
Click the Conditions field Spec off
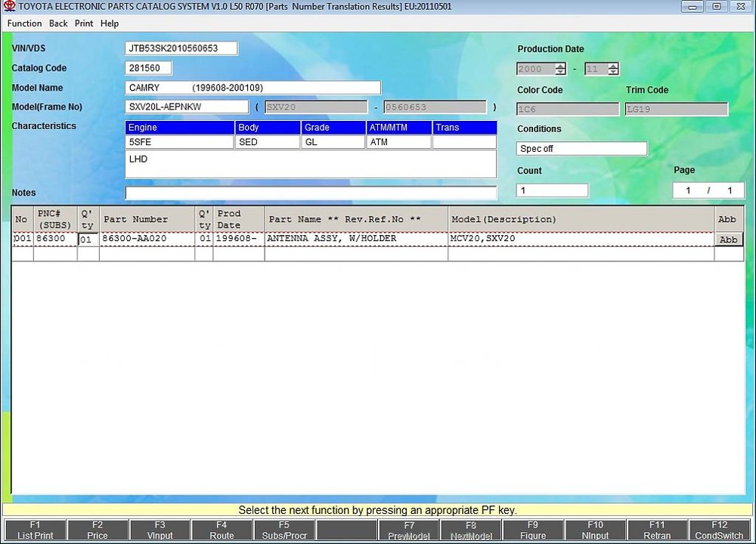coord(581,148)
